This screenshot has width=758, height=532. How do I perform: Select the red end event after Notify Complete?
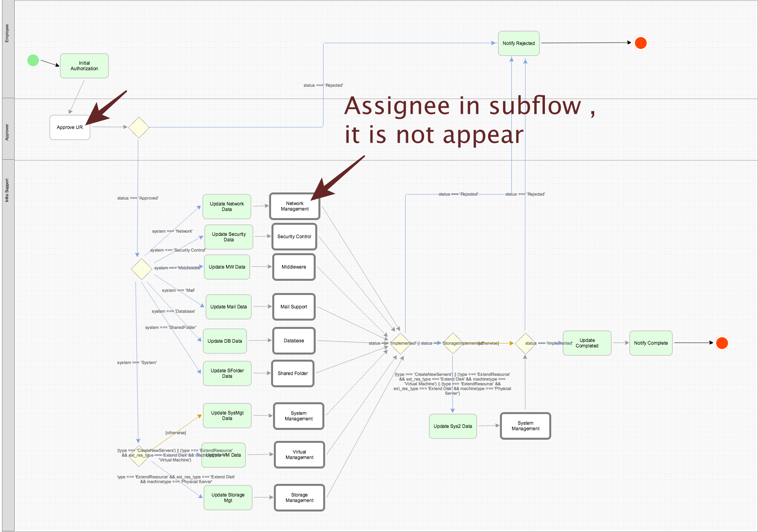pyautogui.click(x=722, y=343)
